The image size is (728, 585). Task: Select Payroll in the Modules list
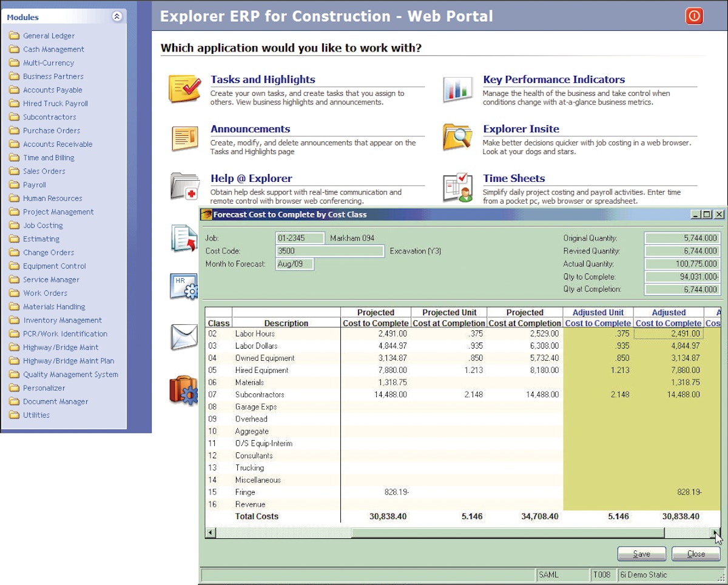coord(34,184)
